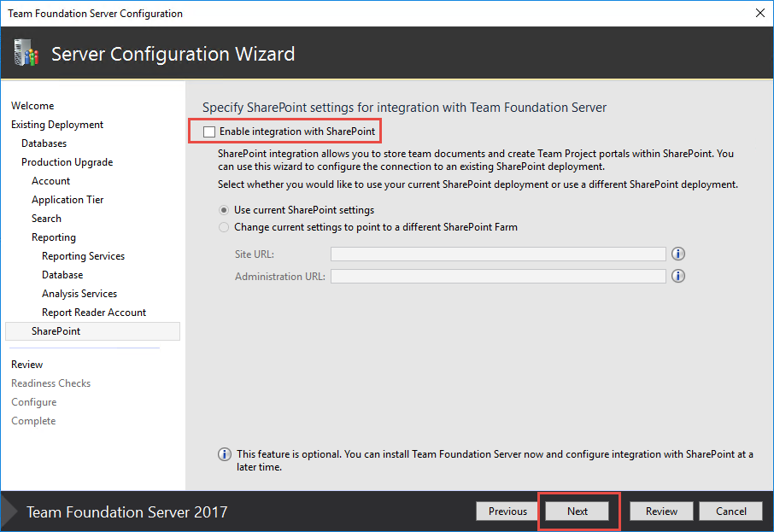
Task: Cancel the configuration wizard
Action: [x=731, y=512]
